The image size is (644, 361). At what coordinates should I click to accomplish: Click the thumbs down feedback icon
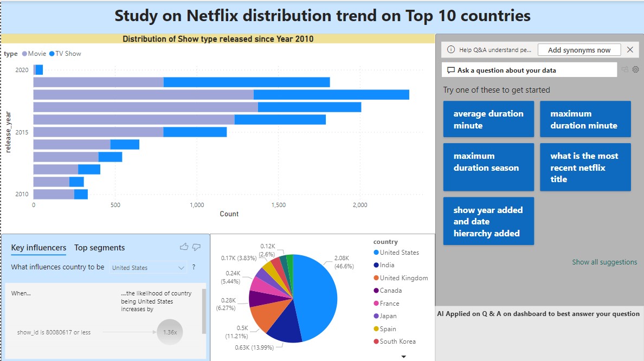pos(196,247)
